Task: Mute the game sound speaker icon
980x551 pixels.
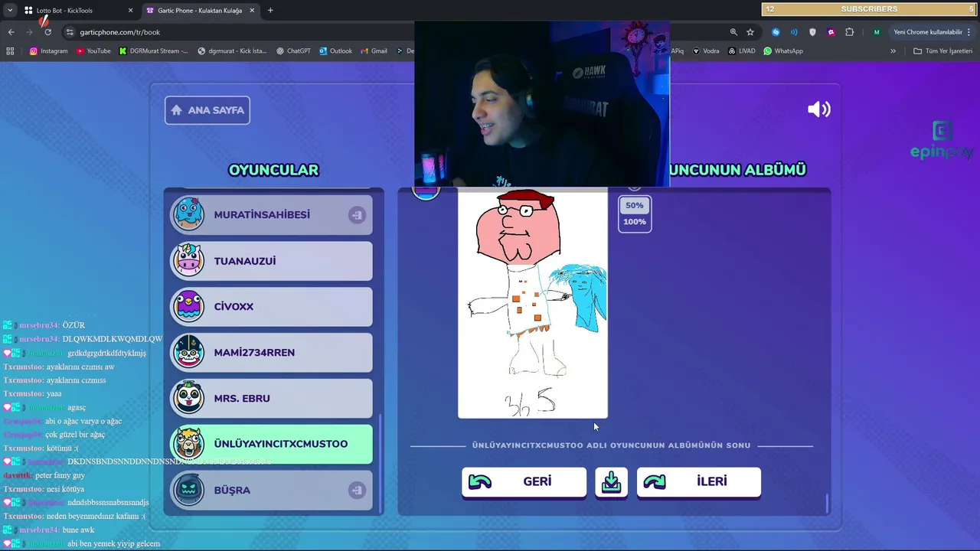Action: (818, 109)
